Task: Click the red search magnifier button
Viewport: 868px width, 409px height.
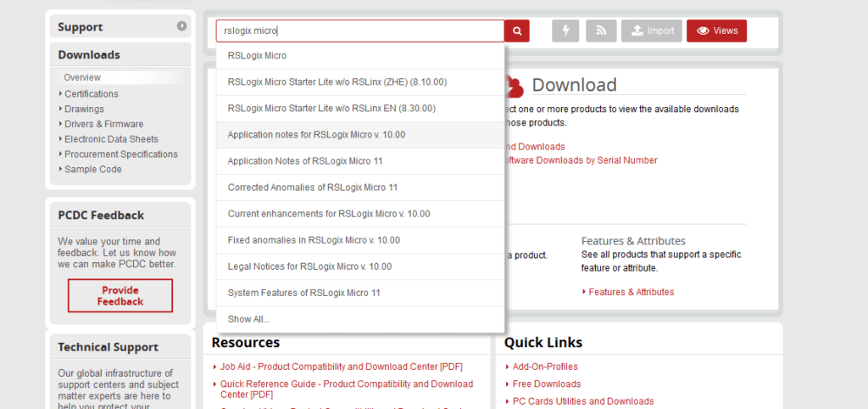Action: [517, 31]
